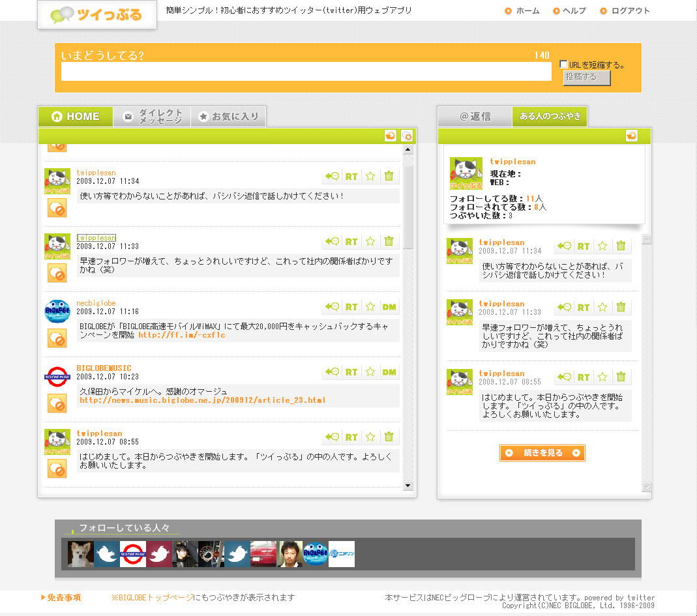The height and width of the screenshot is (616, 697).
Task: Open the お気に入り tab
Action: coord(228,117)
